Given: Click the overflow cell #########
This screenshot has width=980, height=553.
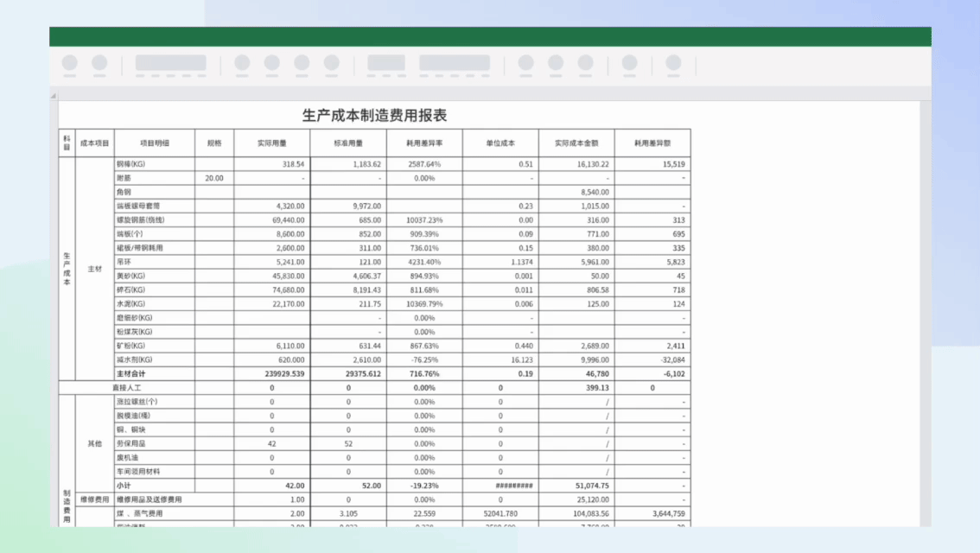Looking at the screenshot, I should [x=514, y=486].
